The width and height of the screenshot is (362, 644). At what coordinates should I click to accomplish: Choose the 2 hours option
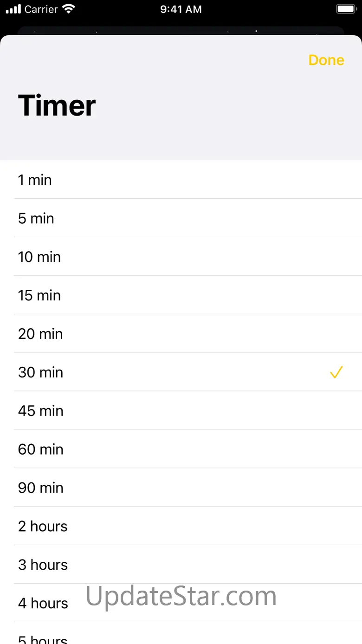(x=181, y=527)
